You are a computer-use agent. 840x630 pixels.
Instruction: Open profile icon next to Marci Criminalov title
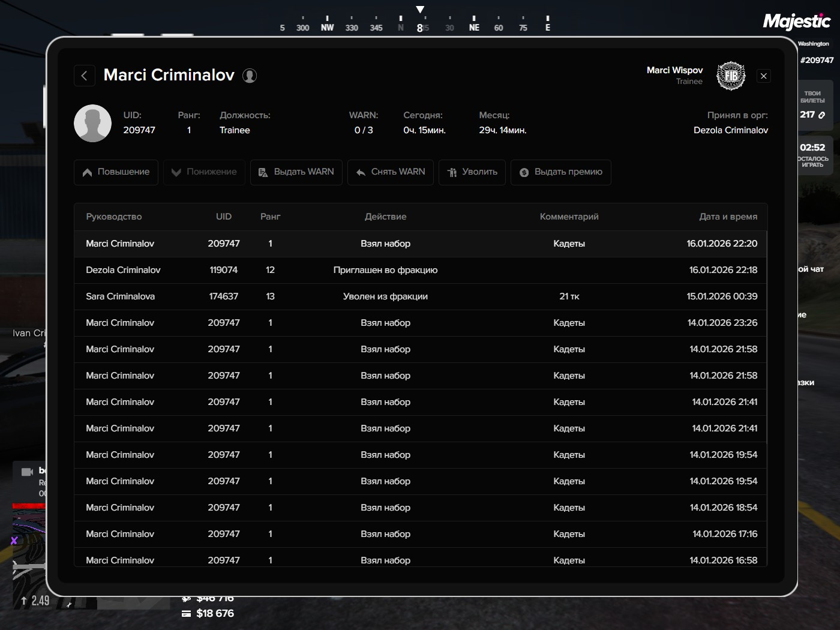click(250, 76)
